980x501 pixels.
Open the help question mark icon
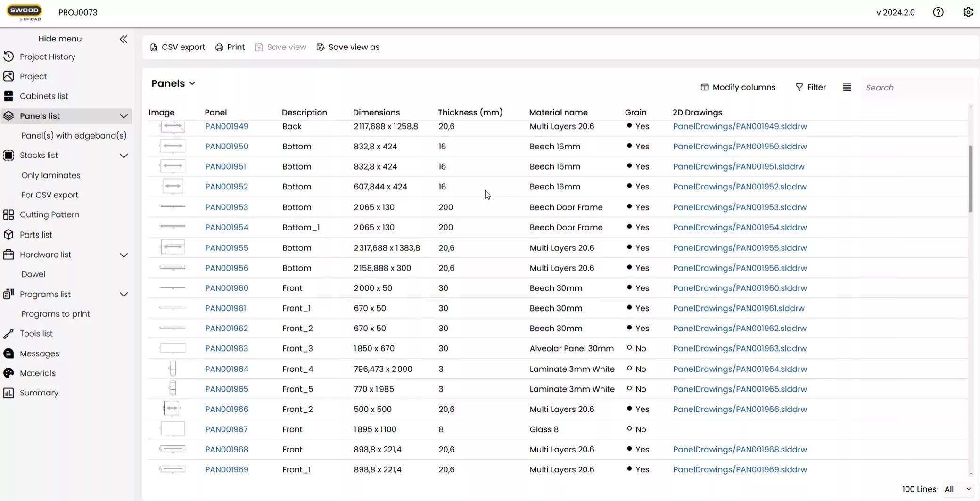pyautogui.click(x=938, y=12)
